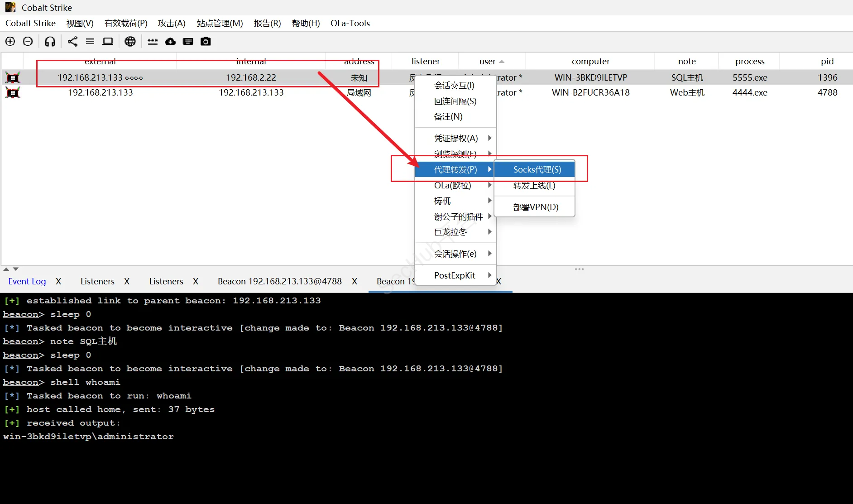Viewport: 853px width, 504px height.
Task: Open the OLa-Tools menu
Action: click(x=350, y=23)
